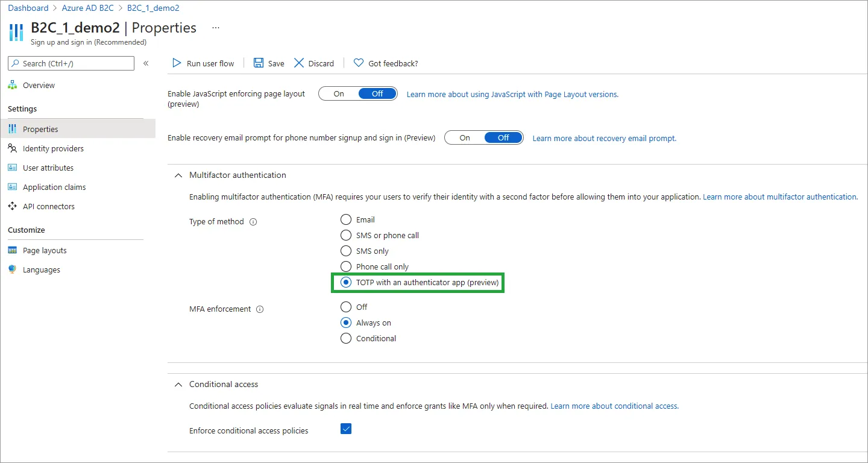This screenshot has height=463, width=868.
Task: Collapse the Multifactor authentication section
Action: (x=178, y=175)
